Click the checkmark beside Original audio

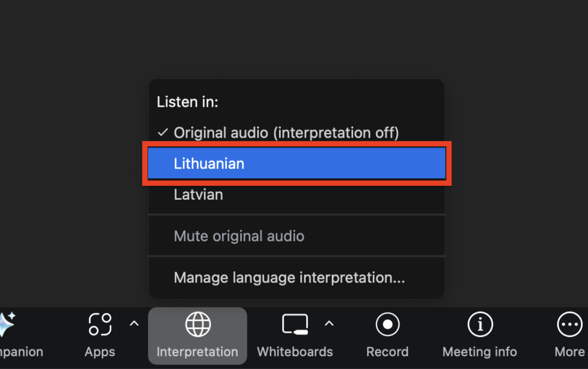point(163,133)
